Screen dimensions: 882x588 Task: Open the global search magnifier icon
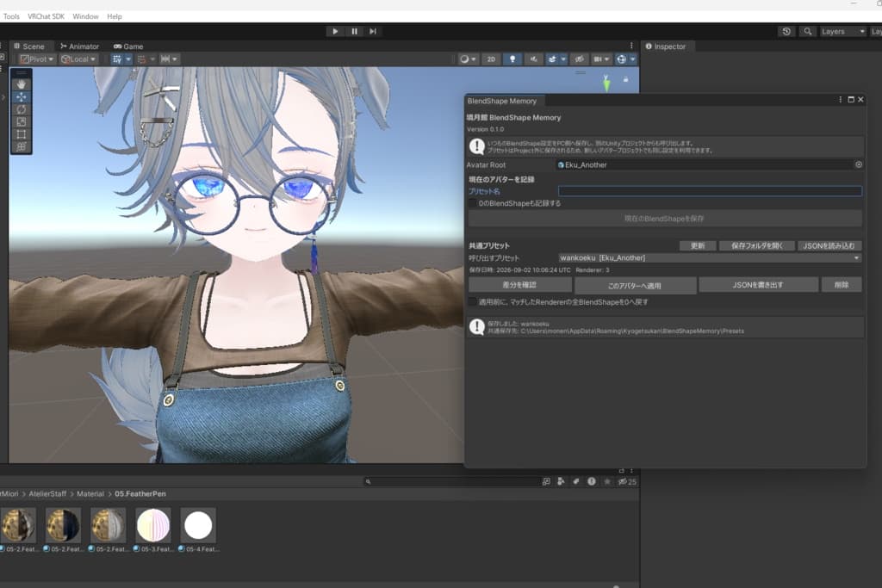pos(808,32)
